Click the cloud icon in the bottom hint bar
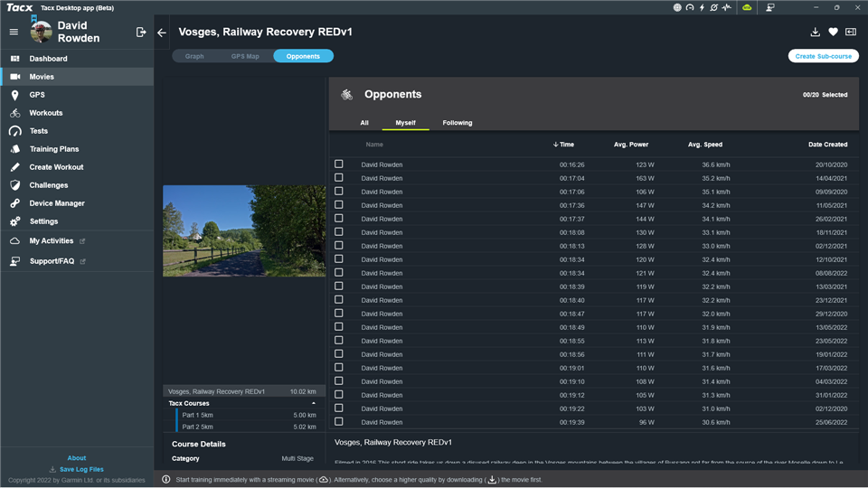Image resolution: width=868 pixels, height=488 pixels. (x=324, y=480)
